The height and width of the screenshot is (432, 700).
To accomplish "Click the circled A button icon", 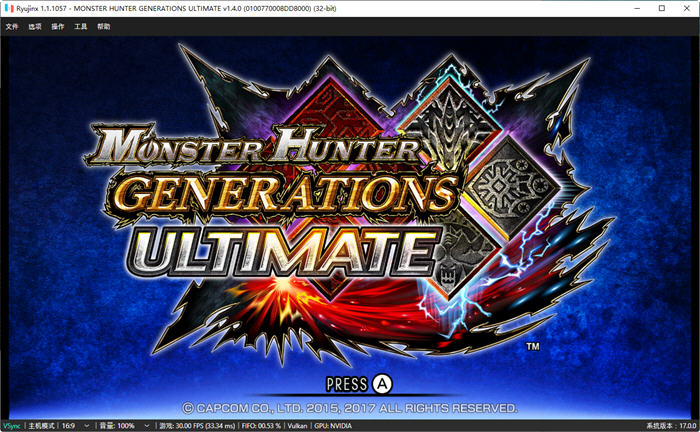I will point(382,384).
